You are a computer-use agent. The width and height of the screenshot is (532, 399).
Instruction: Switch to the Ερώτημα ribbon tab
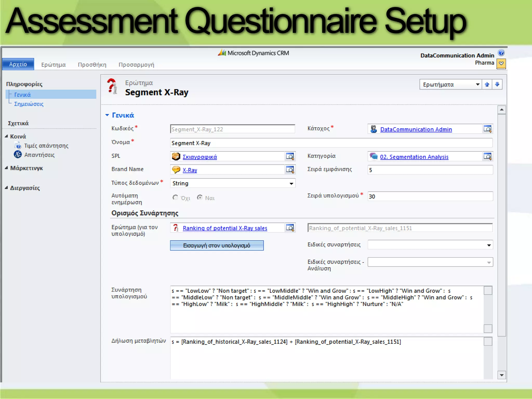[54, 65]
